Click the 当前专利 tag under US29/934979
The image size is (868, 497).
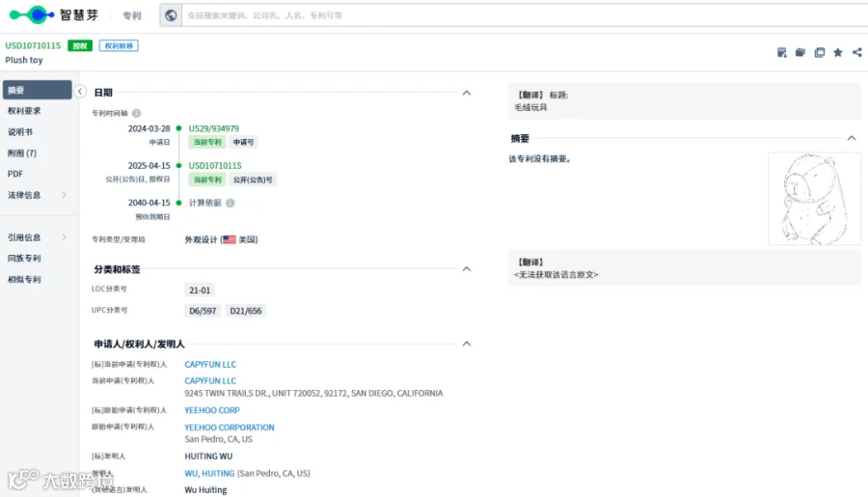[x=207, y=143]
